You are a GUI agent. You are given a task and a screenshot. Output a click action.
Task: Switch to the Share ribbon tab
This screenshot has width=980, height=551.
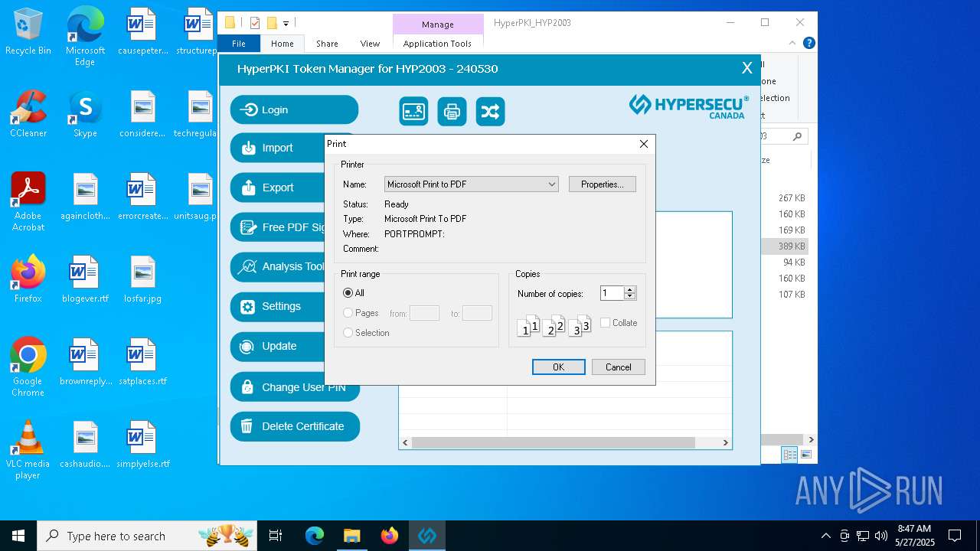(x=327, y=44)
